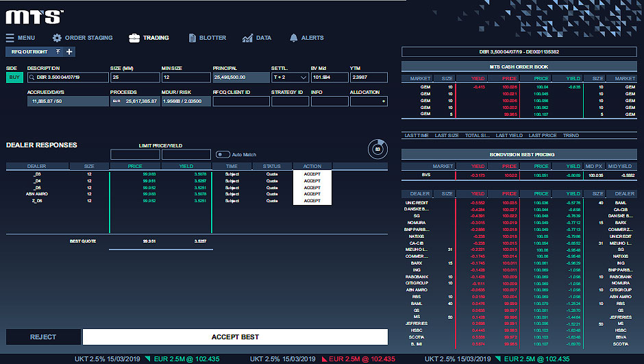Click the STRATEGY ID field
The image size is (644, 364).
290,101
